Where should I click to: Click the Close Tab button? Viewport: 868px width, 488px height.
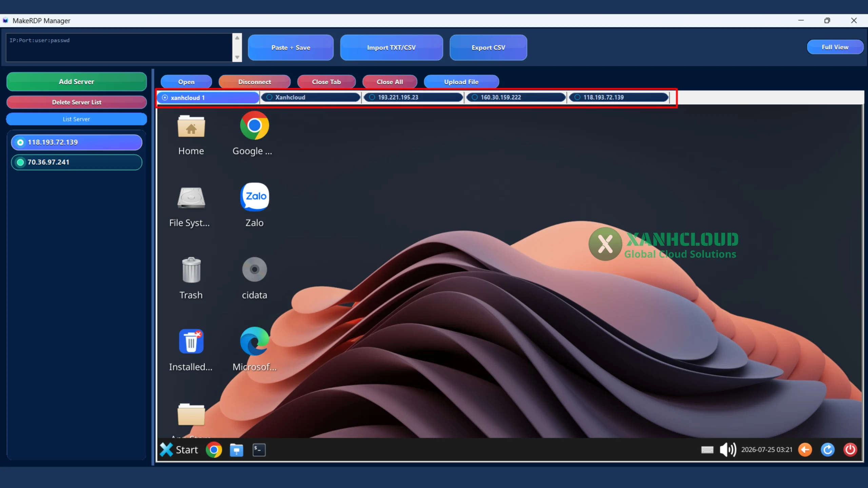tap(326, 82)
